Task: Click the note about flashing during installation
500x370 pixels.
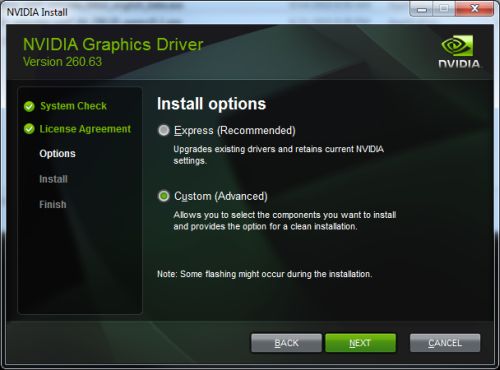Action: (x=264, y=274)
